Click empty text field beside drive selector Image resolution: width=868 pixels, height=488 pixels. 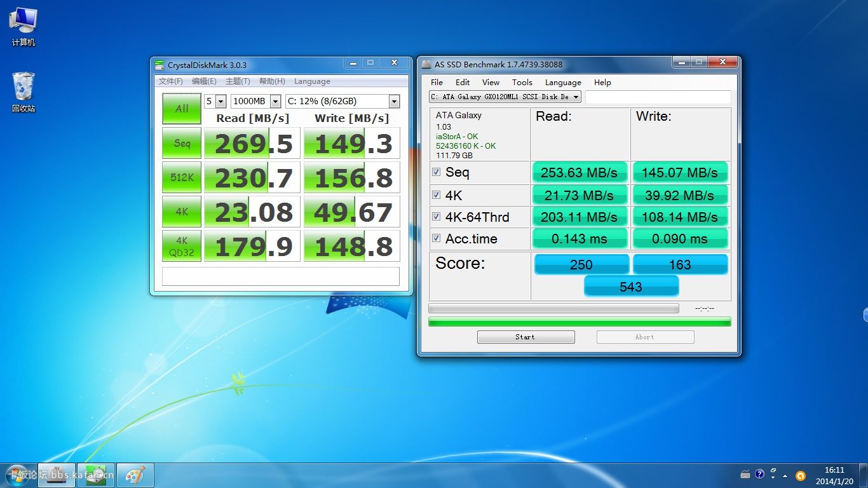658,97
